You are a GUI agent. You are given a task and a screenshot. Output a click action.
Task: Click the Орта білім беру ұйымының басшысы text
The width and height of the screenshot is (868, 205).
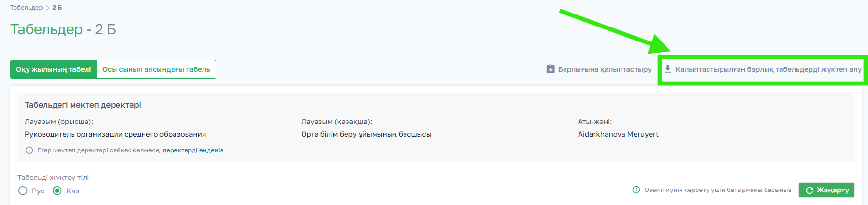coord(366,134)
